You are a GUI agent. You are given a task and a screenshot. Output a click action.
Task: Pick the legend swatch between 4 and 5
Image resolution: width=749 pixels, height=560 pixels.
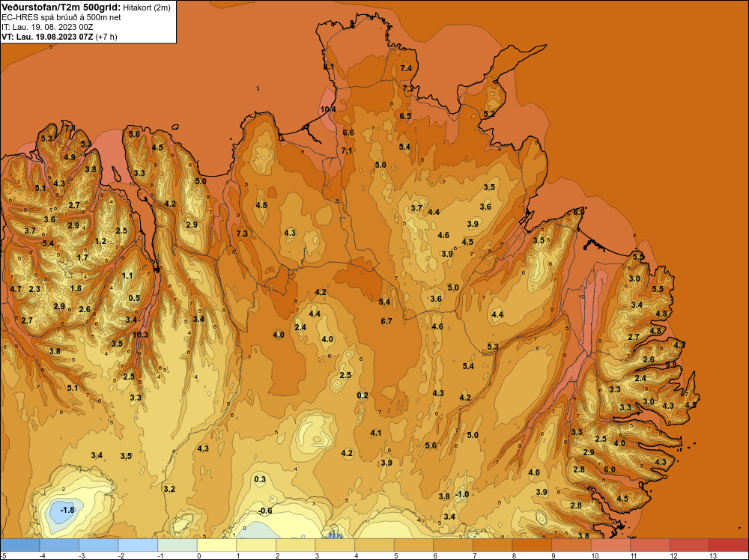coord(374,545)
